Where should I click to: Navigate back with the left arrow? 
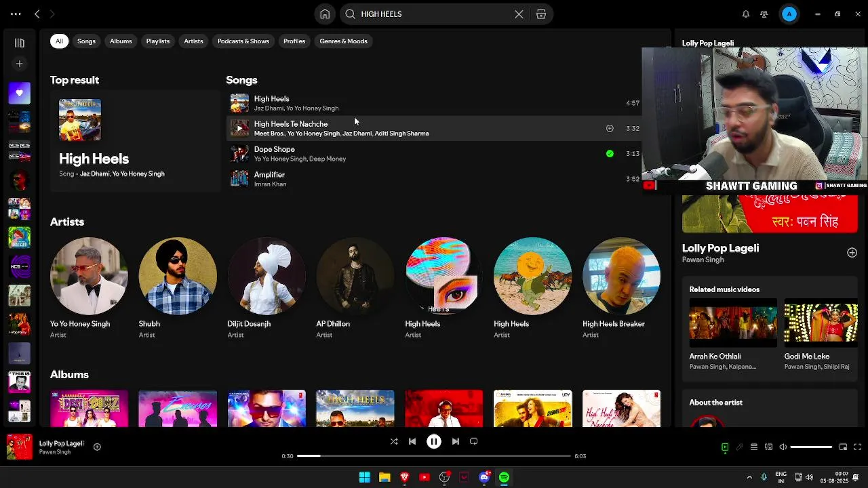tap(37, 14)
